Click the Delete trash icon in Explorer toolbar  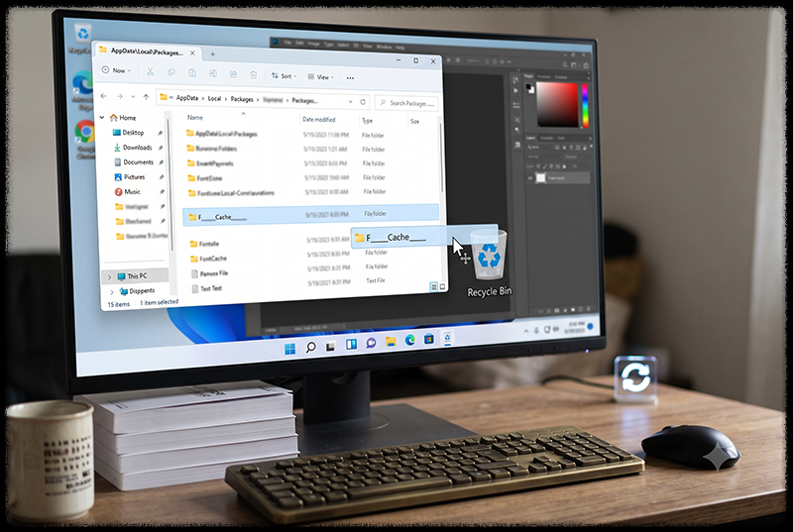pos(254,74)
